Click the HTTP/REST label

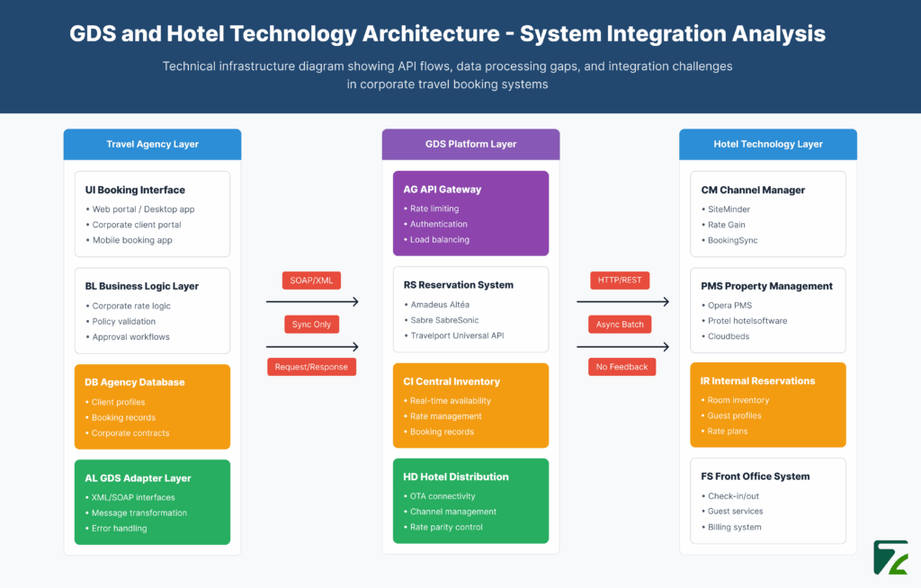coord(619,280)
